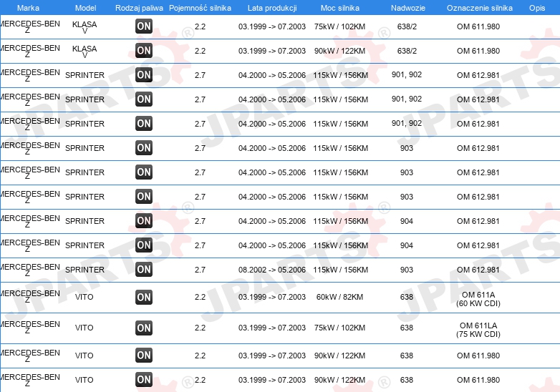
Task: Click the ON fuel icon in the VITO OM 611LA row
Action: pyautogui.click(x=144, y=328)
